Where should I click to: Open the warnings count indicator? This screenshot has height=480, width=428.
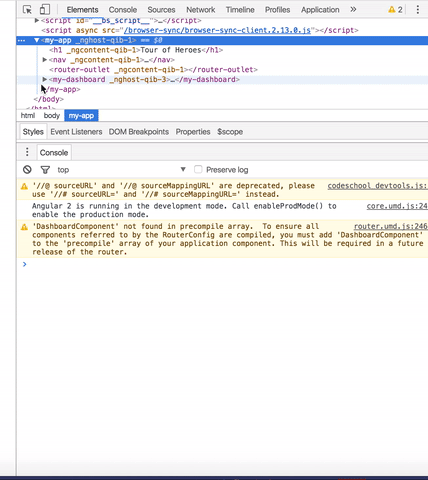coord(395,9)
